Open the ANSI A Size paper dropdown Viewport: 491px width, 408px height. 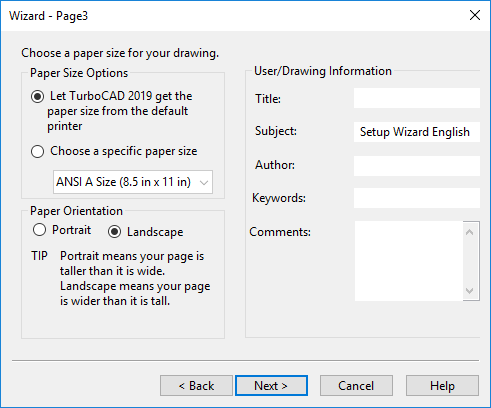[133, 182]
